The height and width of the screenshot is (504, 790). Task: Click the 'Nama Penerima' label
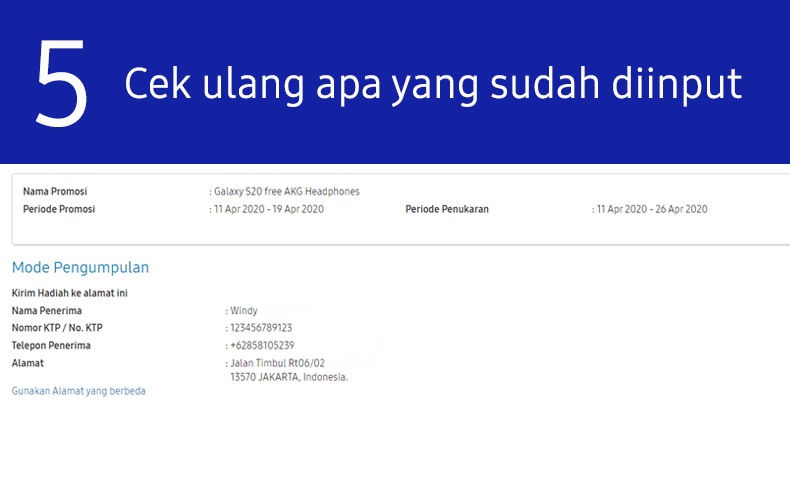pyautogui.click(x=46, y=311)
